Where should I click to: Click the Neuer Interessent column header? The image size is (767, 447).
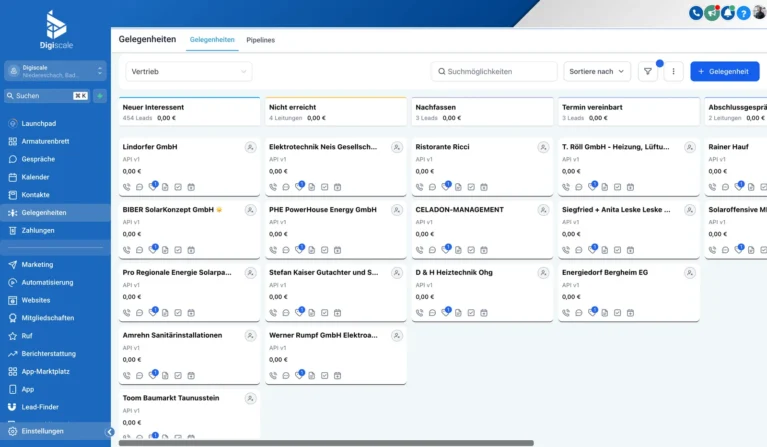(x=189, y=112)
